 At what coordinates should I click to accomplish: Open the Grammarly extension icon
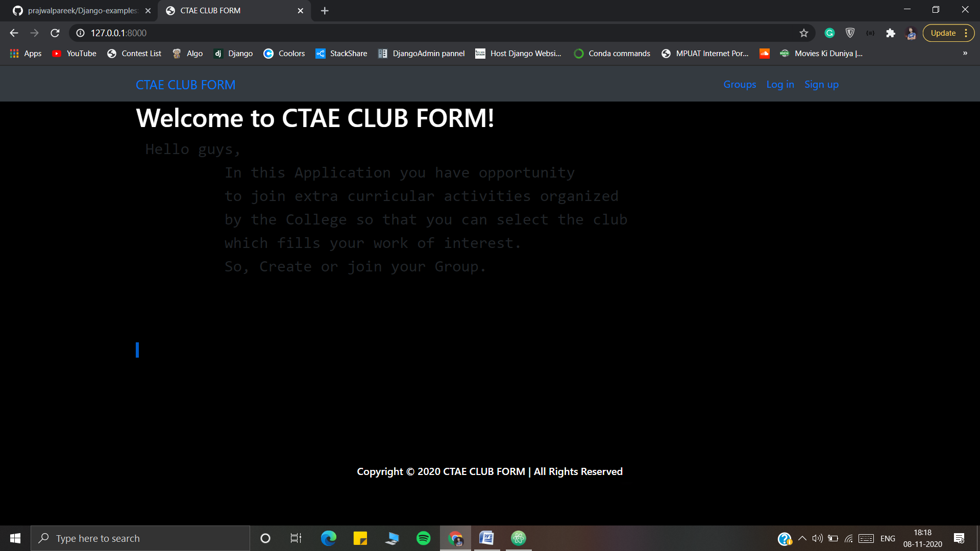click(829, 33)
